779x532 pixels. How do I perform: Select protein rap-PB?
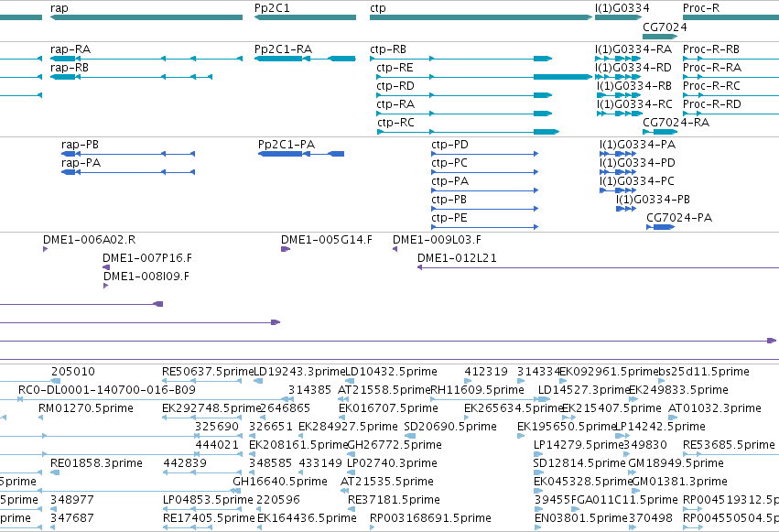pyautogui.click(x=80, y=145)
